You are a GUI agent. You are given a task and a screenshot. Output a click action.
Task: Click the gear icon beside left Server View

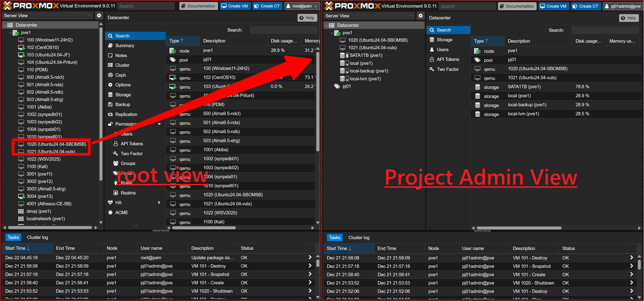click(99, 16)
